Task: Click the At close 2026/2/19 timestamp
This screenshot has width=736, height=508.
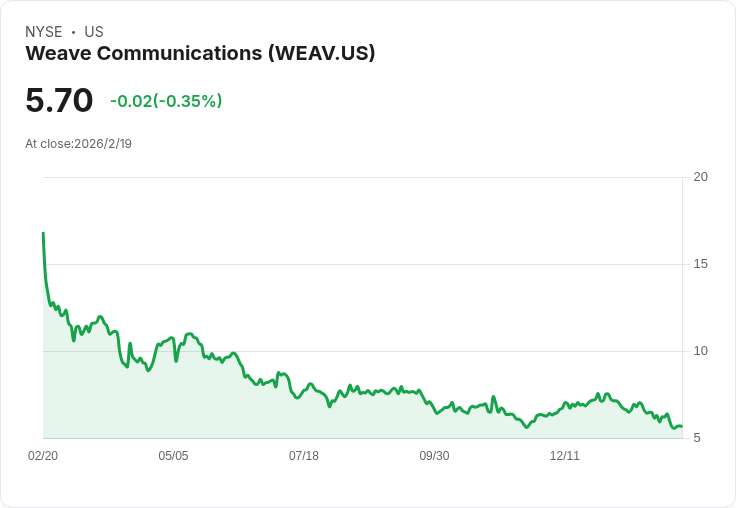Action: 78,143
